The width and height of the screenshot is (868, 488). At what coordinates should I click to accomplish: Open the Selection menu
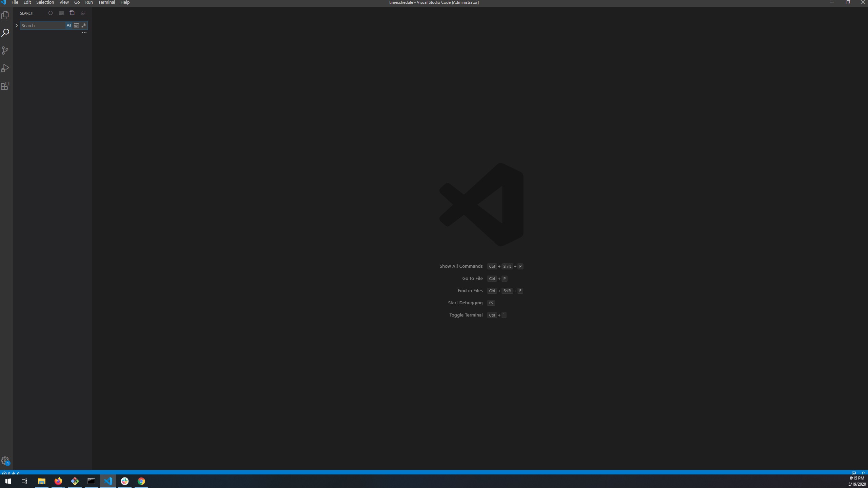coord(45,2)
